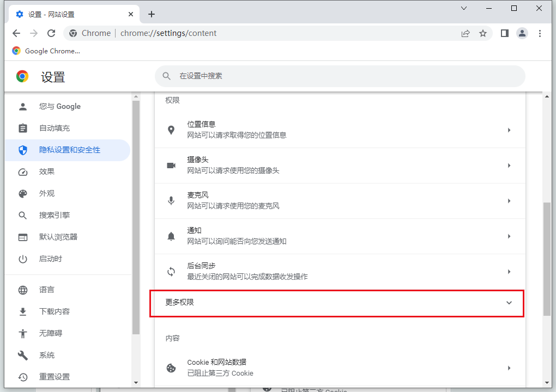Screen dimensions: 556x392
Task: Open 位置信息 location permission settings
Action: tap(340, 130)
